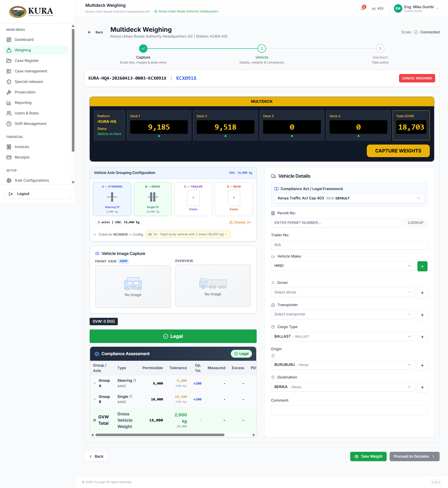Click the bottom Back button
The image size is (448, 488).
click(x=96, y=456)
